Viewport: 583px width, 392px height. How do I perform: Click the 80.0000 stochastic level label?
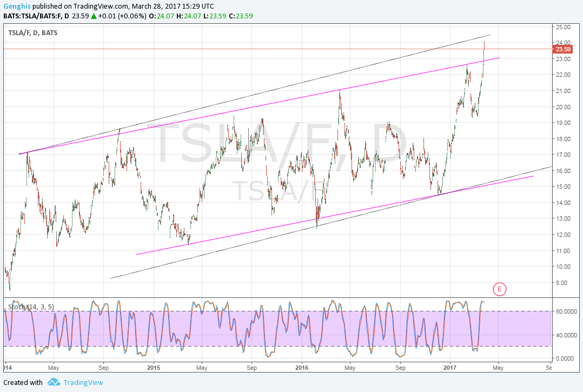coord(566,311)
